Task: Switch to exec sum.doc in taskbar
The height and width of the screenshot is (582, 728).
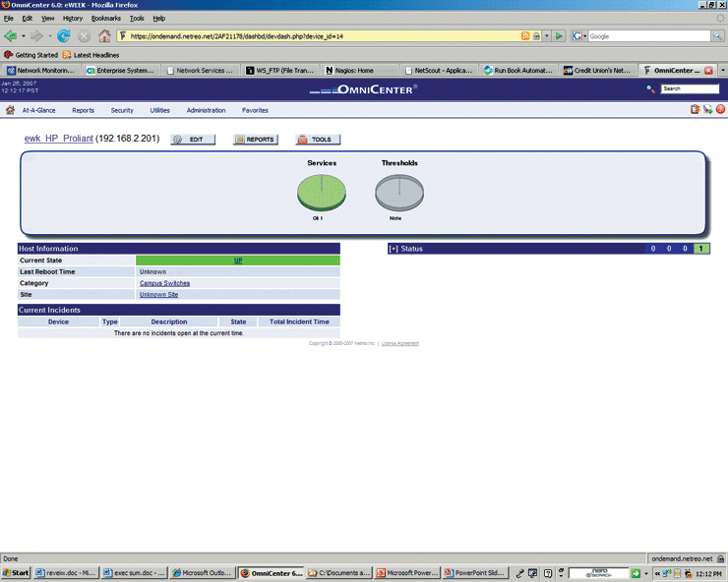Action: [x=134, y=573]
